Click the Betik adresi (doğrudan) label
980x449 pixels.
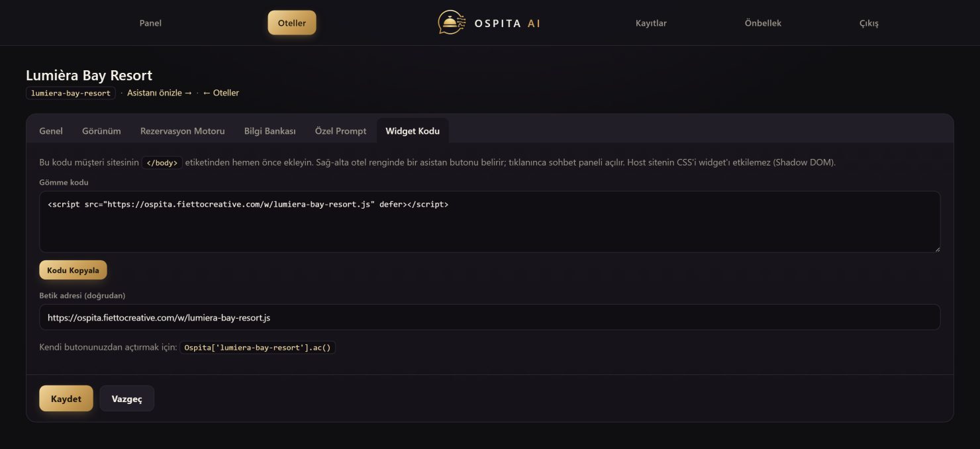coord(83,295)
